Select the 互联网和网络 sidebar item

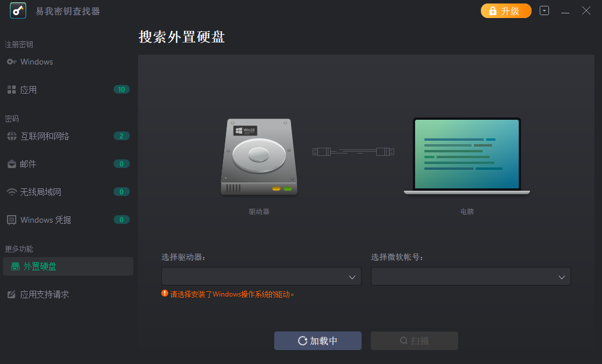point(45,136)
